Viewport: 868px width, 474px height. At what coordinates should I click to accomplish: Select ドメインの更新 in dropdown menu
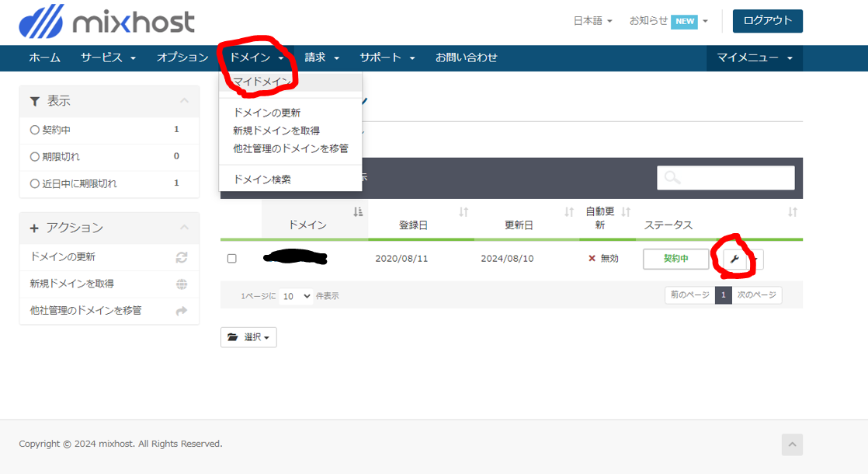click(x=290, y=113)
